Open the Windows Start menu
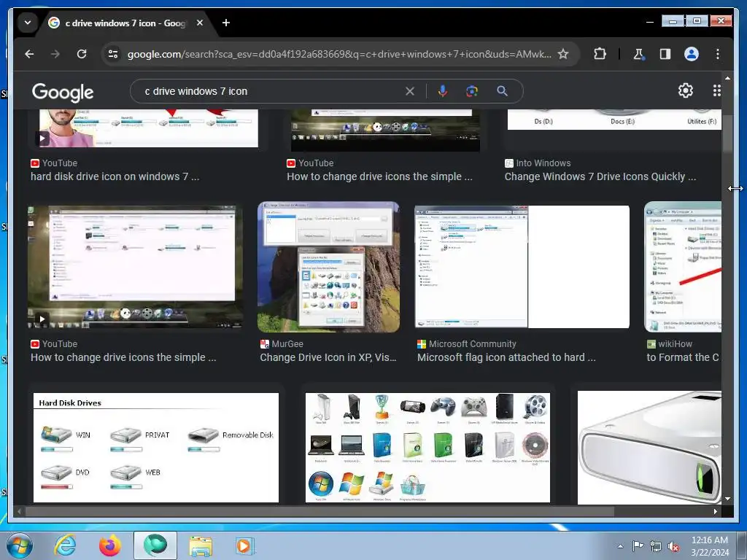The height and width of the screenshot is (560, 747). [19, 545]
